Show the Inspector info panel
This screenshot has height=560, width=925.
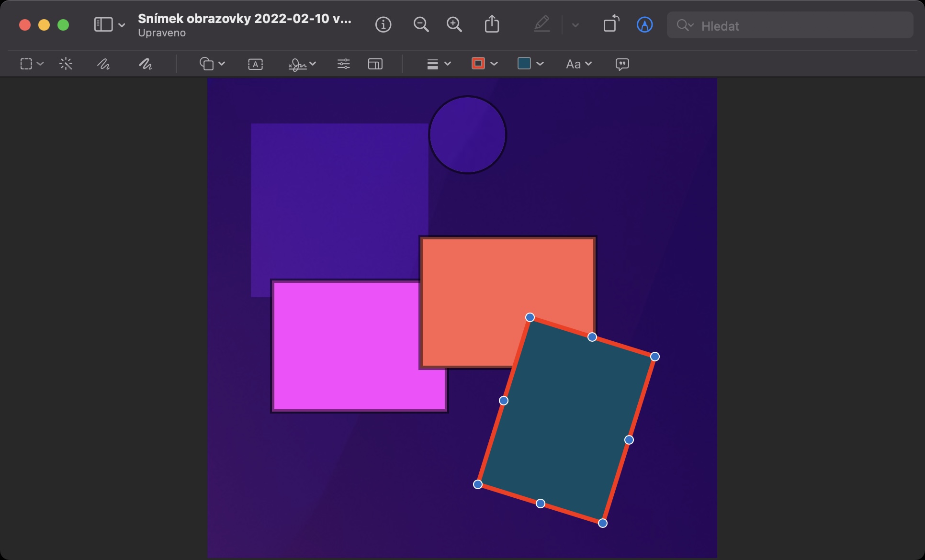point(383,24)
